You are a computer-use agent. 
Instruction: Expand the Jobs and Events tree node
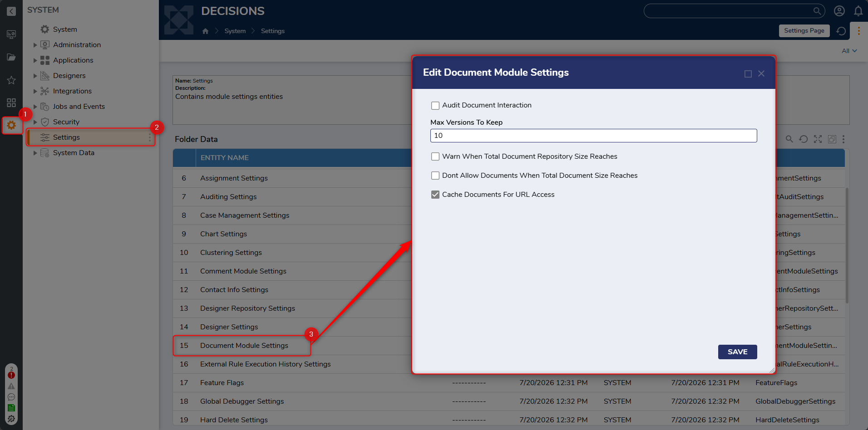(35, 107)
